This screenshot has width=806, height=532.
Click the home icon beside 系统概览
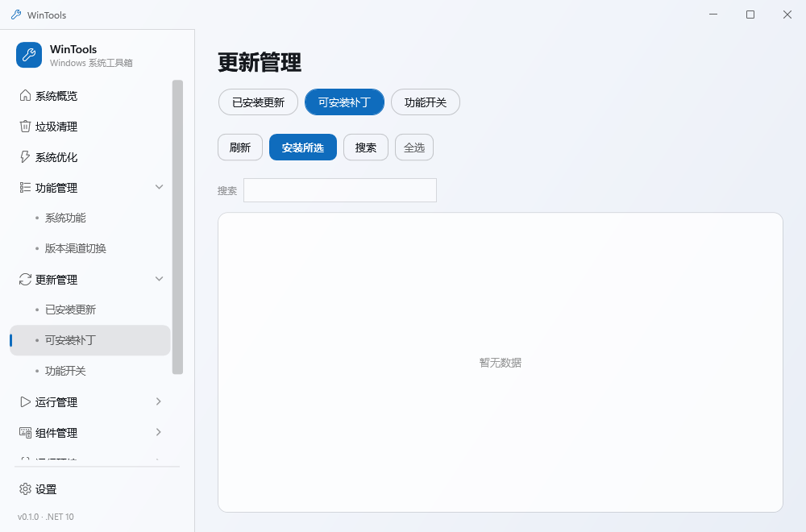(x=25, y=96)
